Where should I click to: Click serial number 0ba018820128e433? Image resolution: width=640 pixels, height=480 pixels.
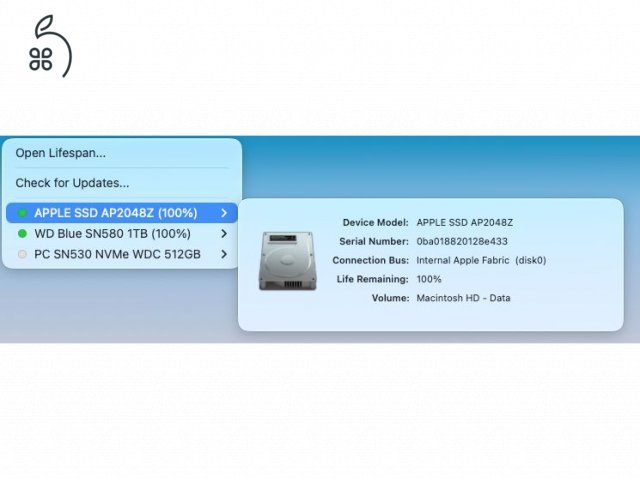pyautogui.click(x=462, y=241)
